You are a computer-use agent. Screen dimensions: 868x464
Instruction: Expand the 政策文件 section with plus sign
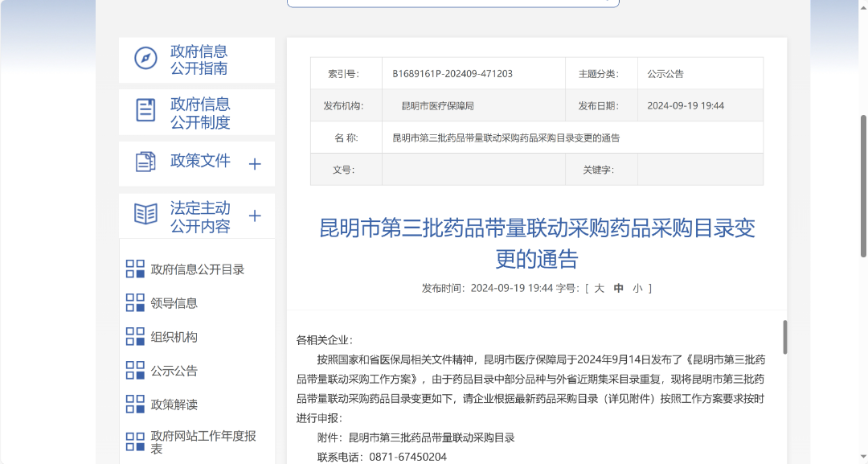pyautogui.click(x=255, y=164)
